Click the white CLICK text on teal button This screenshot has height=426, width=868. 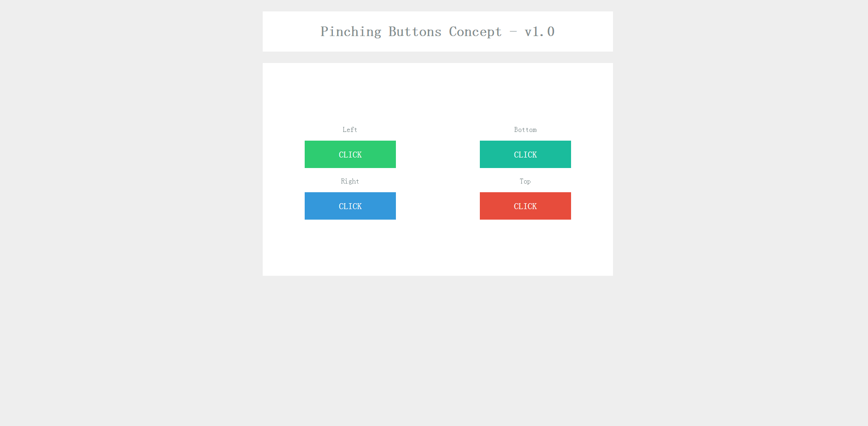525,155
